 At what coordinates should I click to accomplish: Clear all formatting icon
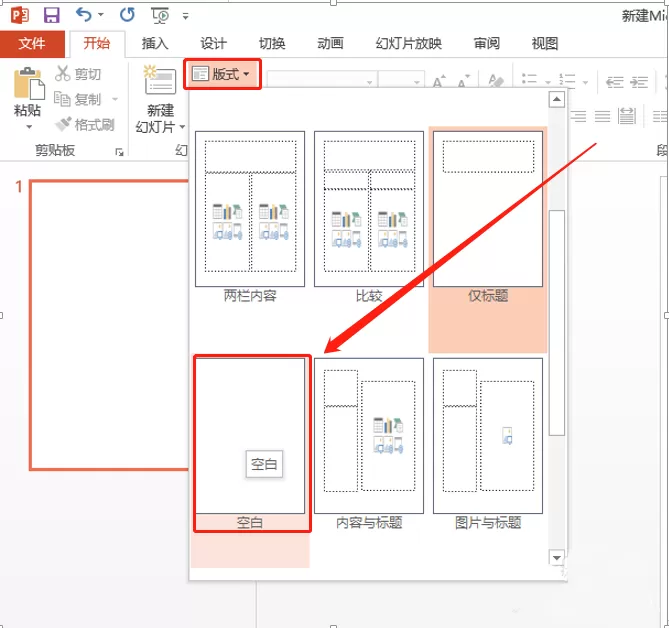[496, 80]
